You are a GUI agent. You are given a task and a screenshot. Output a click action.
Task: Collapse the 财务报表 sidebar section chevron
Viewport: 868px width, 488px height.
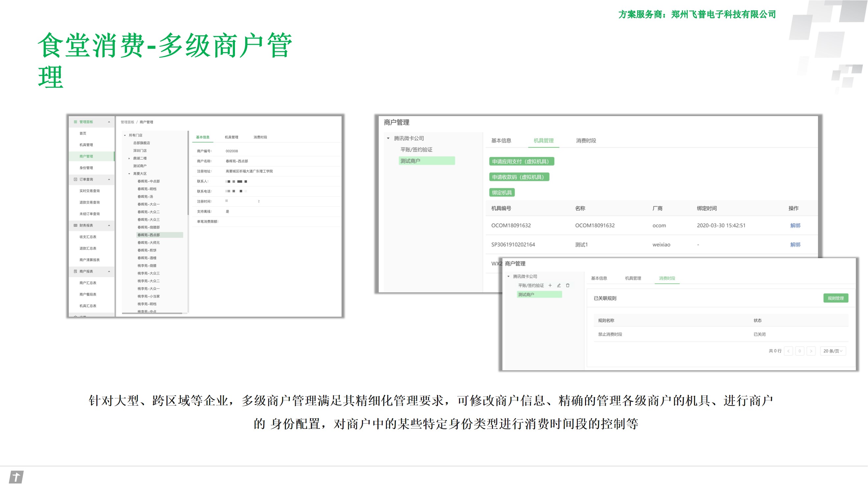109,225
